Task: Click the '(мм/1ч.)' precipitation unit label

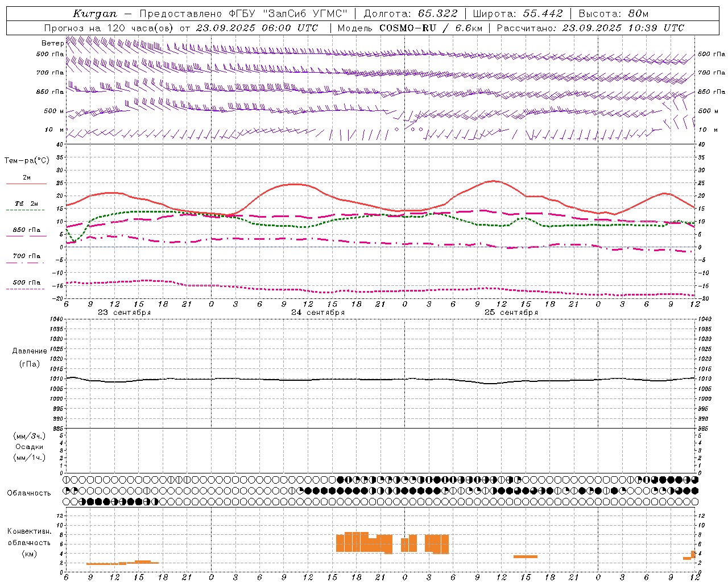Action: [x=30, y=458]
